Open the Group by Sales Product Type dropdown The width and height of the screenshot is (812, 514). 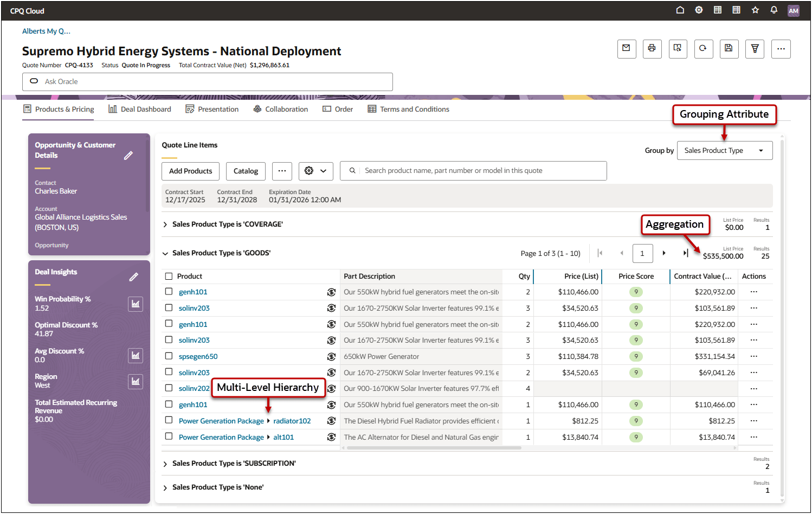point(724,151)
